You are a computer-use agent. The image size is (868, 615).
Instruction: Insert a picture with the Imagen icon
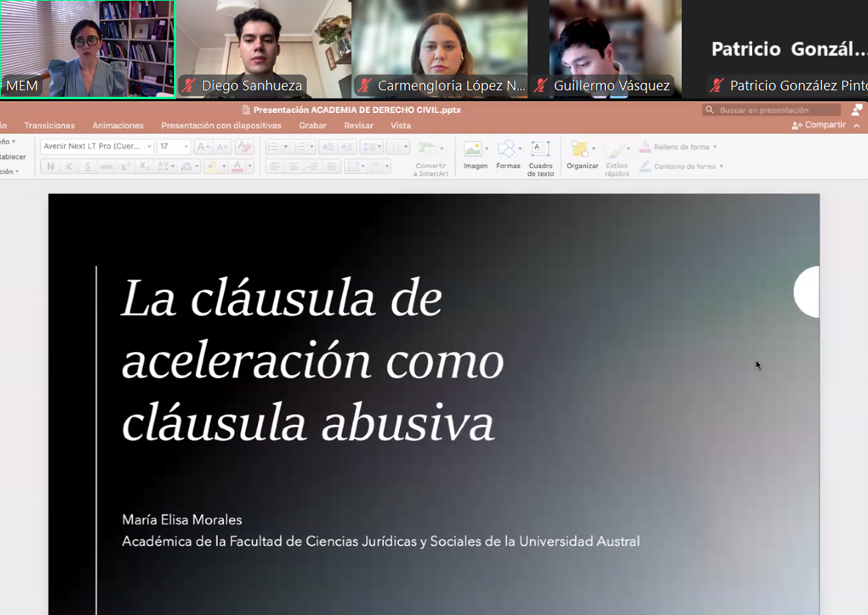pyautogui.click(x=475, y=150)
